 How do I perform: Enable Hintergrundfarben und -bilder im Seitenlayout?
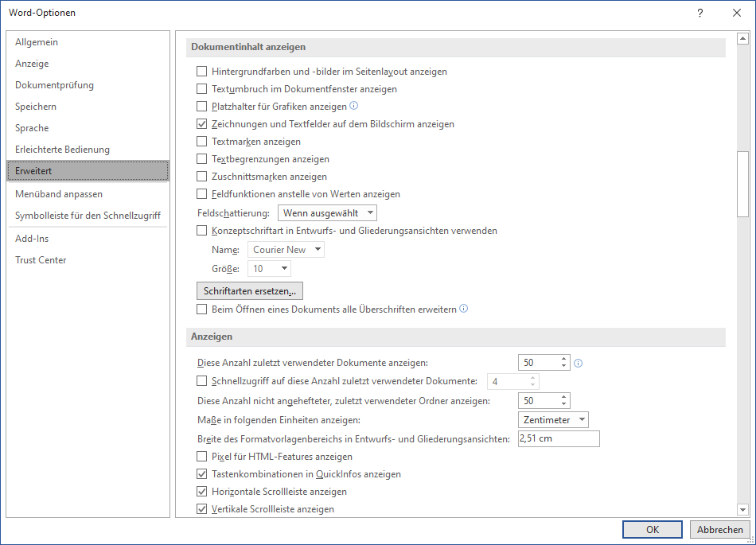[x=201, y=72]
